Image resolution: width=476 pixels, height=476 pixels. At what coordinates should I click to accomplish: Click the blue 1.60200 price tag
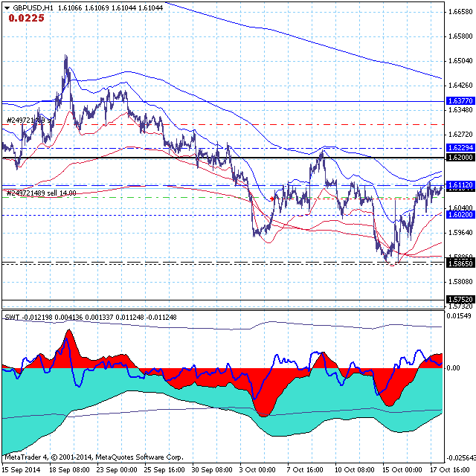point(460,215)
